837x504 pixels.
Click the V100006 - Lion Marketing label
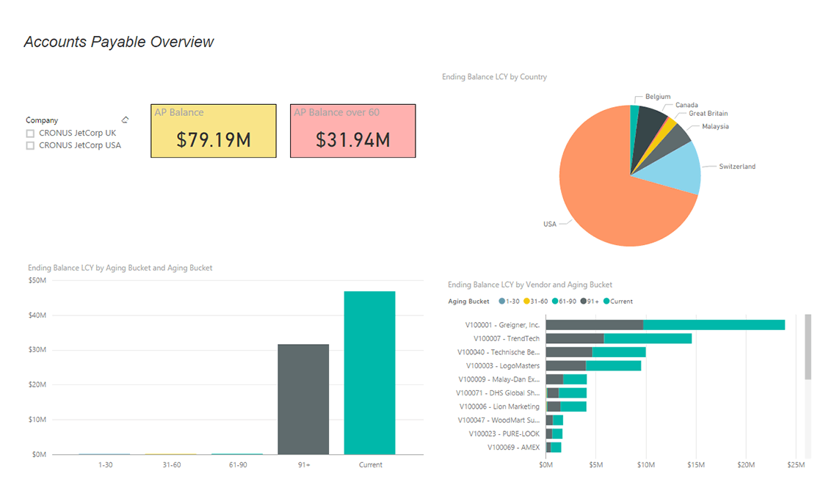pyautogui.click(x=500, y=406)
